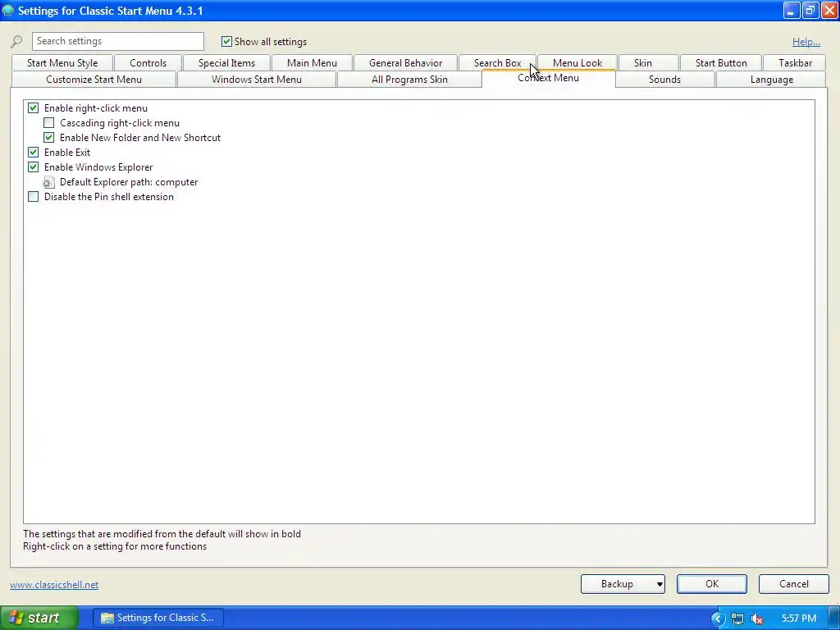
Task: Select the Context Menu tab
Action: pyautogui.click(x=548, y=78)
